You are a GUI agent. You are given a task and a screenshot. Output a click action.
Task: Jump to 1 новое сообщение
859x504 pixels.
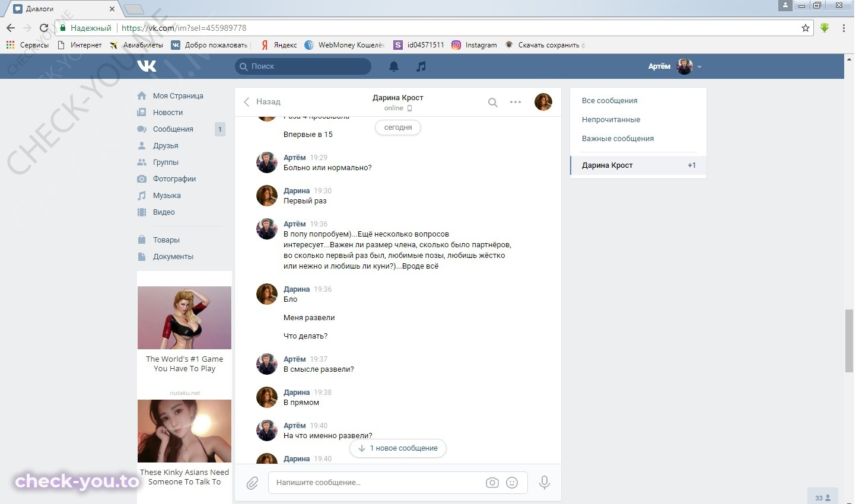pos(398,448)
